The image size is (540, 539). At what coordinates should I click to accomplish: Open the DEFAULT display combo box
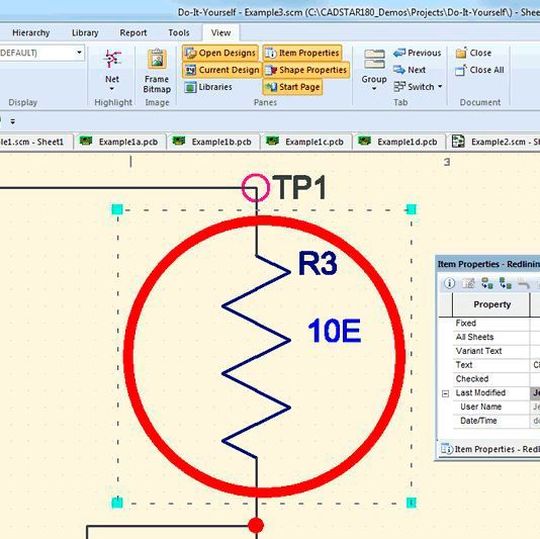tap(41, 53)
